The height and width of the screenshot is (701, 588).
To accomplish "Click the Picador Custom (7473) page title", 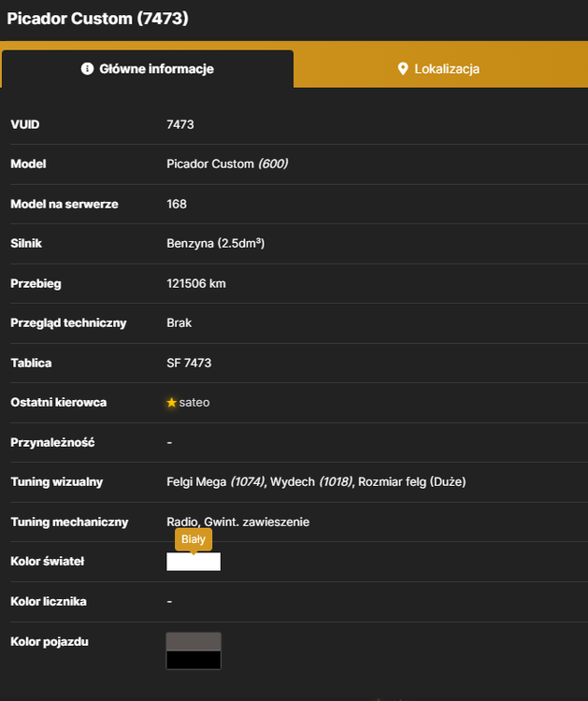I will pos(98,19).
